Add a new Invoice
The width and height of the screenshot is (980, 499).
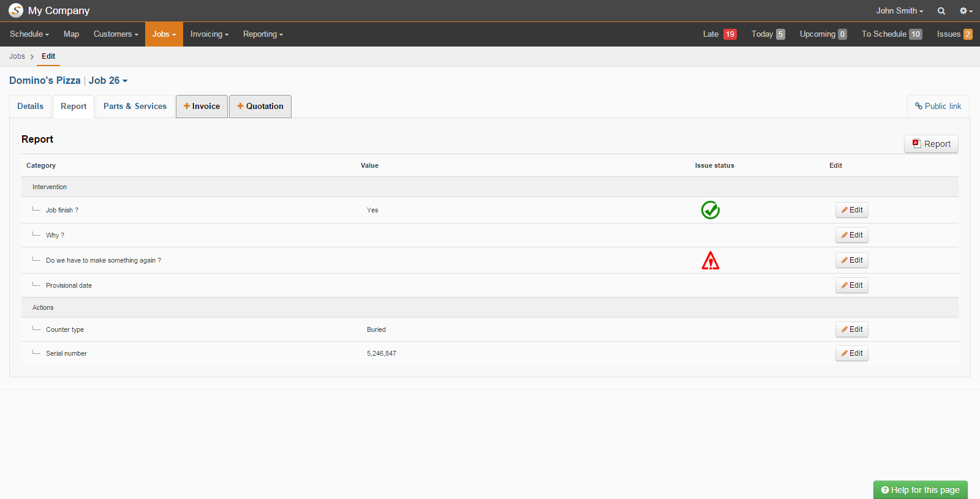click(202, 106)
